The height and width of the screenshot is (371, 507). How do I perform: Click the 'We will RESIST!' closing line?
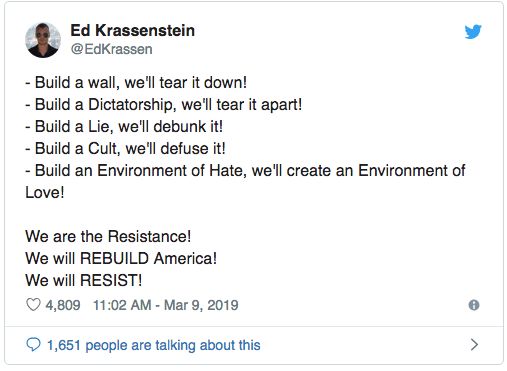coord(84,280)
